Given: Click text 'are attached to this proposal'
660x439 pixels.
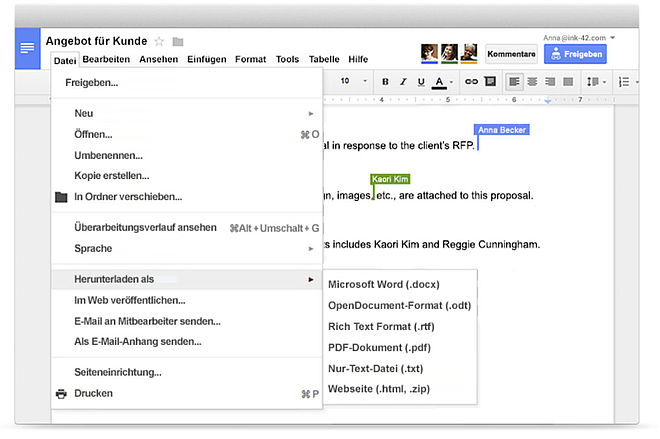Looking at the screenshot, I should (466, 195).
